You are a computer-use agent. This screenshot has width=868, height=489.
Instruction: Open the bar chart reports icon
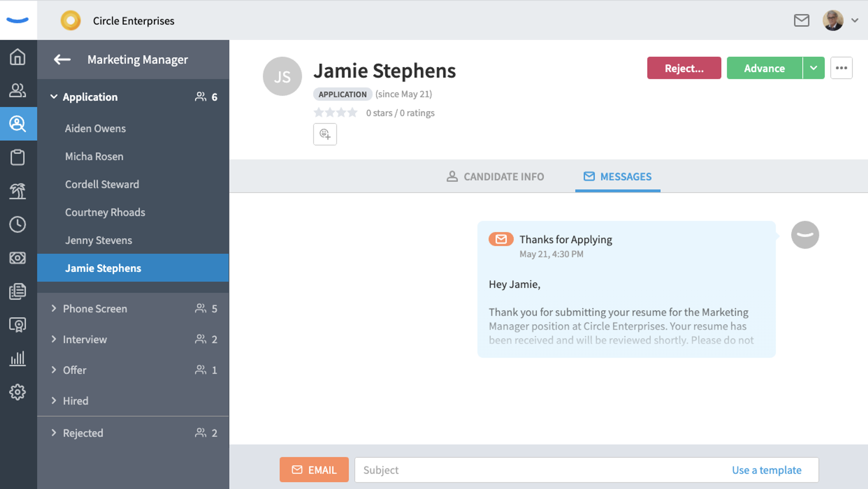[x=18, y=358]
